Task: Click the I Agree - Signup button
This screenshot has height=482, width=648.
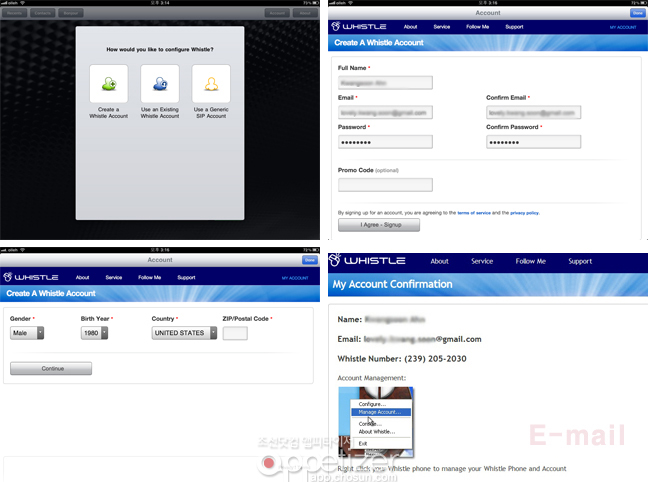Action: pyautogui.click(x=379, y=225)
